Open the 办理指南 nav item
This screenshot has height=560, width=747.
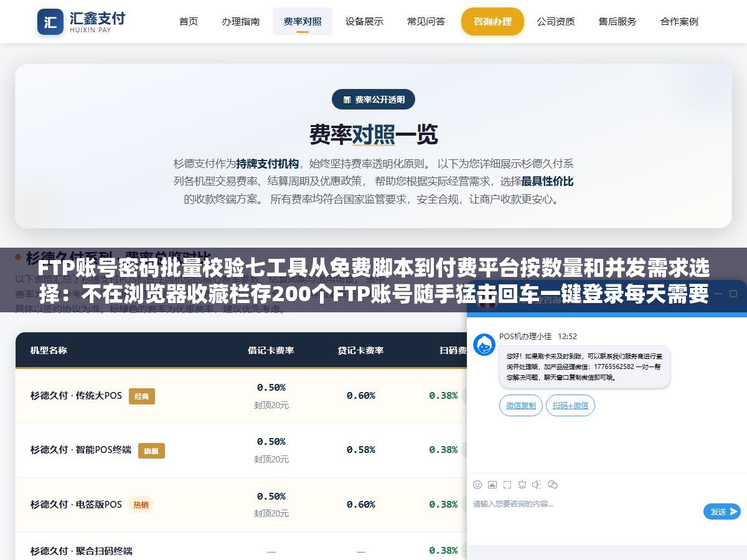click(241, 21)
